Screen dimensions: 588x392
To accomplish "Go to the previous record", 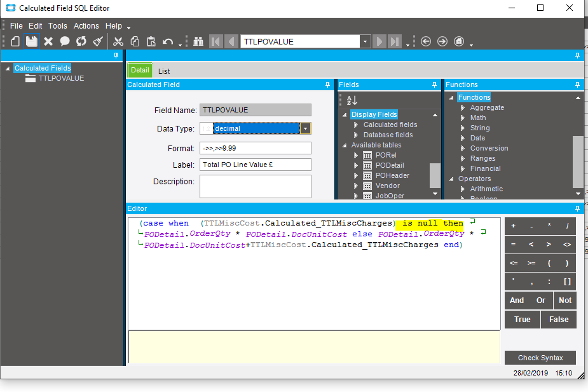I will click(231, 41).
